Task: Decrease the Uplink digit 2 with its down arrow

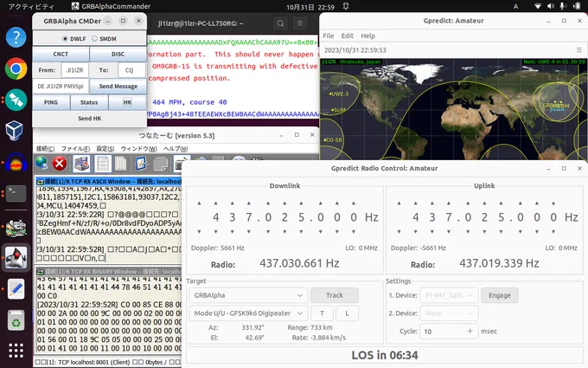Action: (484, 232)
